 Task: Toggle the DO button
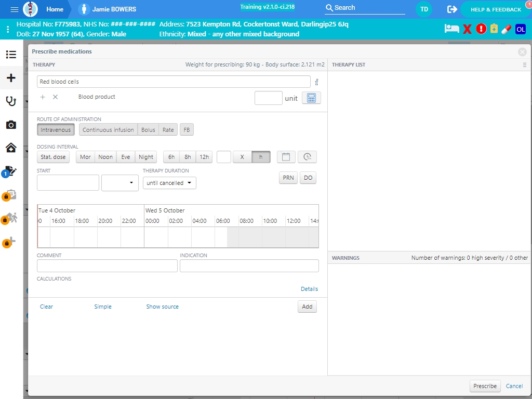[308, 178]
